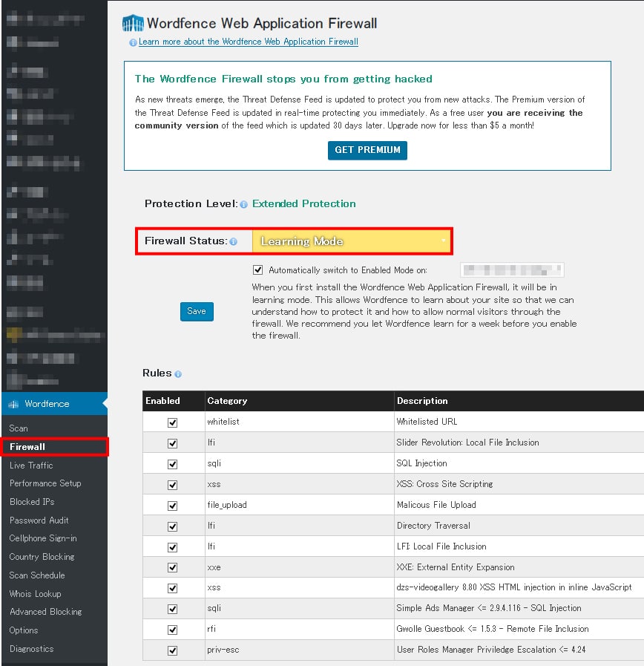644x666 pixels.
Task: Go to Blocked IPs
Action: [32, 502]
